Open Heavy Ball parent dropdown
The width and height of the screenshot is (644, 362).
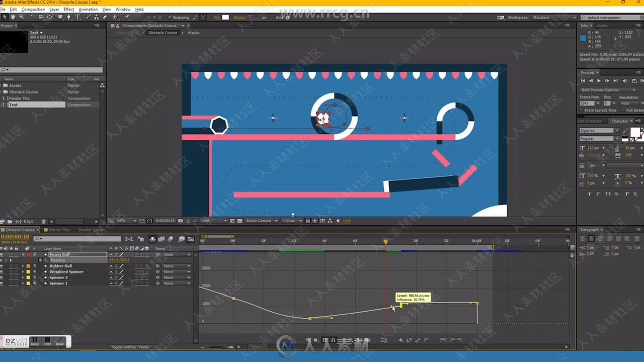(x=176, y=254)
